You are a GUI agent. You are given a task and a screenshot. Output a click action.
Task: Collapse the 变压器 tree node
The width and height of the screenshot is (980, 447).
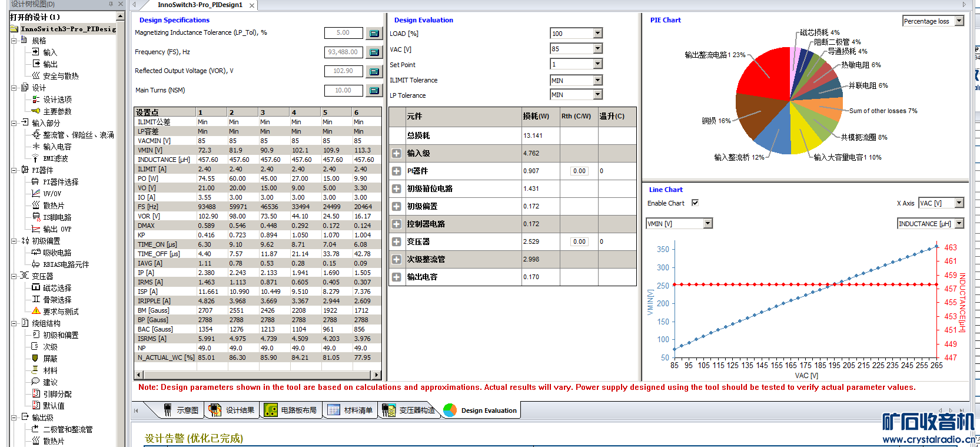14,276
